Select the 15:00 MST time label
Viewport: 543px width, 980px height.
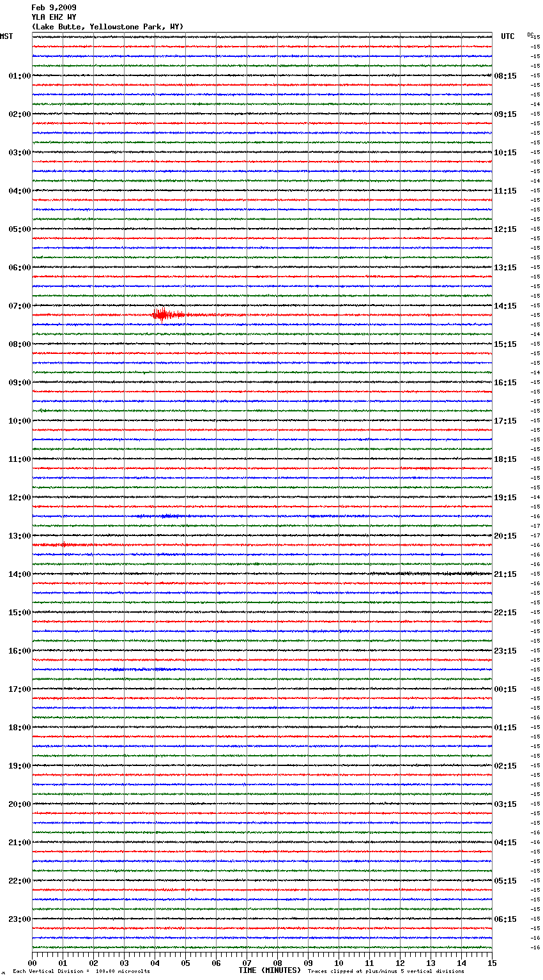pyautogui.click(x=20, y=613)
